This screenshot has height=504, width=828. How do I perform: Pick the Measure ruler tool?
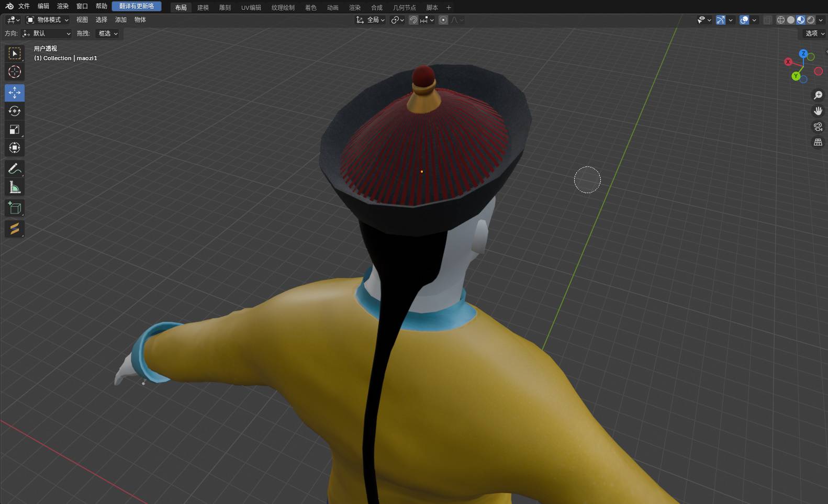[x=15, y=187]
